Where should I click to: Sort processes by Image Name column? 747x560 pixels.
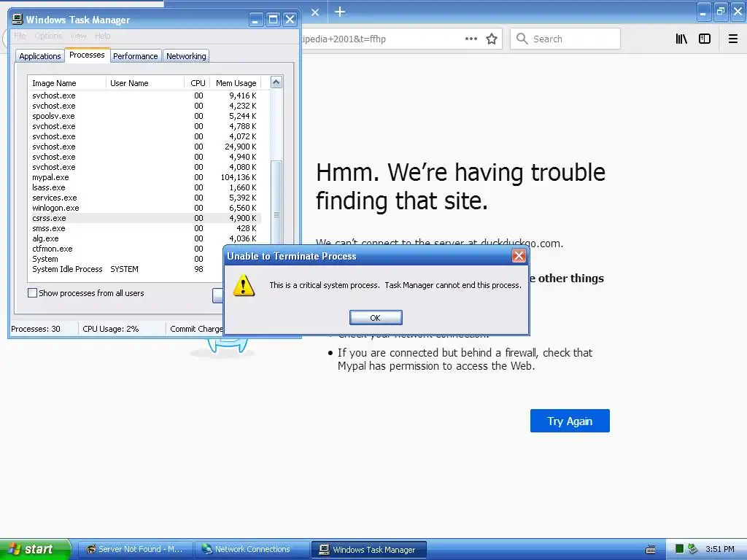click(x=66, y=83)
